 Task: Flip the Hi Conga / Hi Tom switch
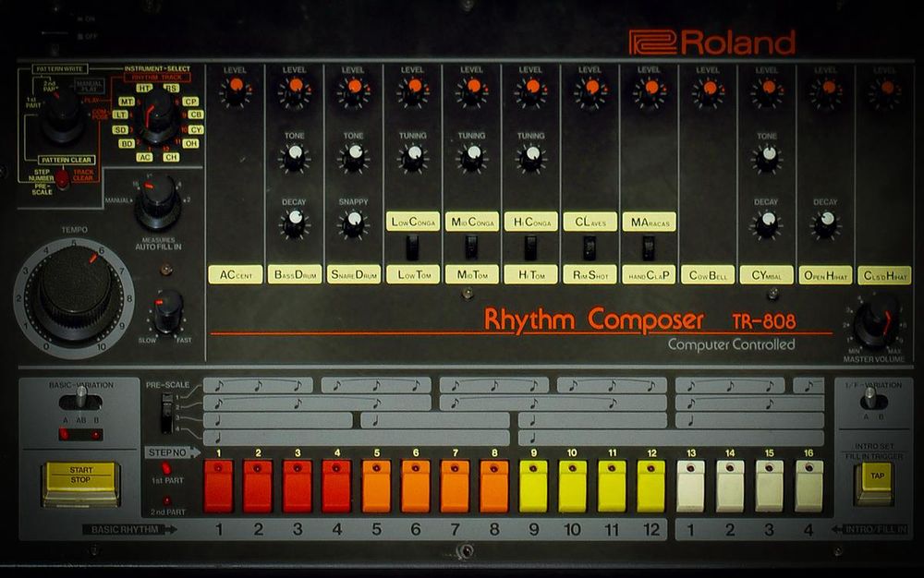click(x=530, y=247)
